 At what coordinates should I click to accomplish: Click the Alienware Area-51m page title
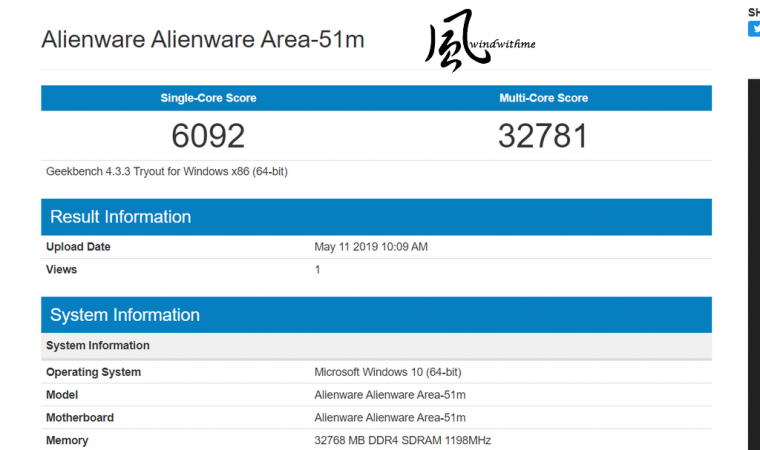203,39
